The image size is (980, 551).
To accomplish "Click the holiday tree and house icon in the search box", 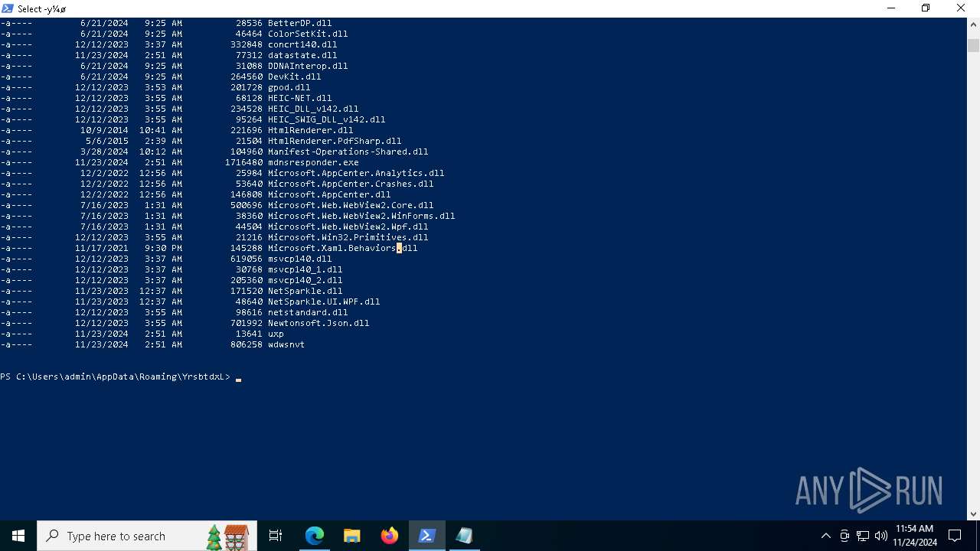I will pyautogui.click(x=227, y=536).
